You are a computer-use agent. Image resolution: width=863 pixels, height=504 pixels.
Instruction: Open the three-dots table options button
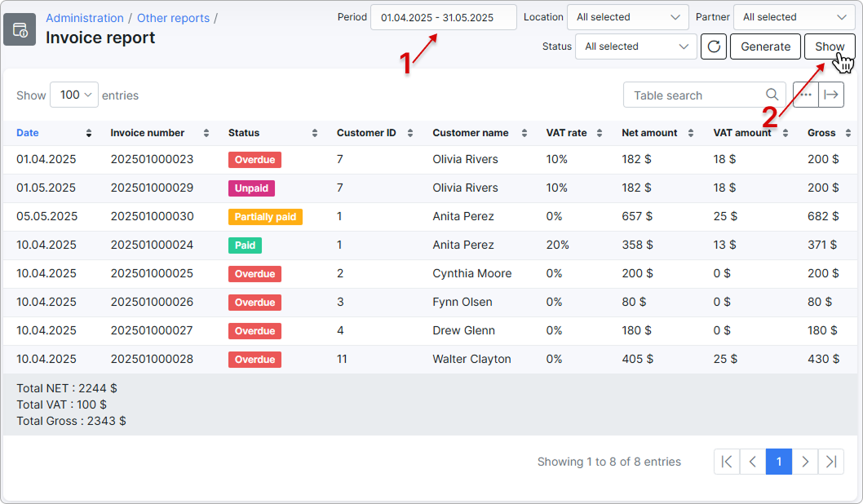tap(806, 95)
